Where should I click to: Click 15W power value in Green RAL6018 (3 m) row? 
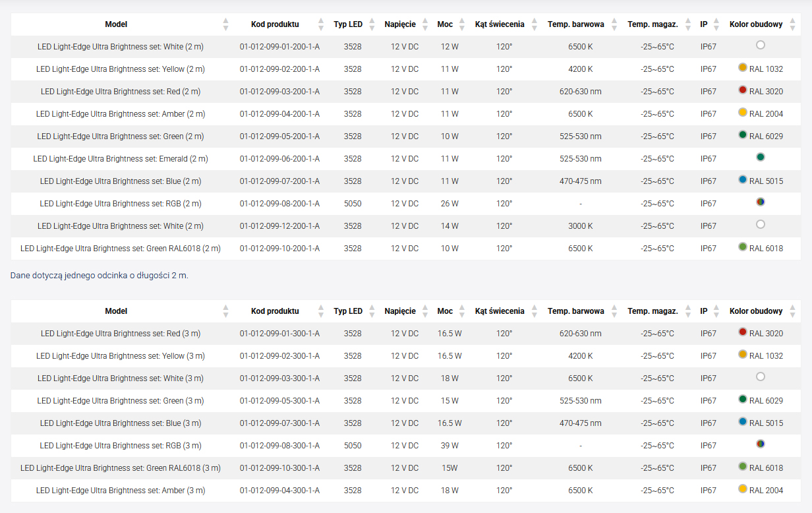449,468
